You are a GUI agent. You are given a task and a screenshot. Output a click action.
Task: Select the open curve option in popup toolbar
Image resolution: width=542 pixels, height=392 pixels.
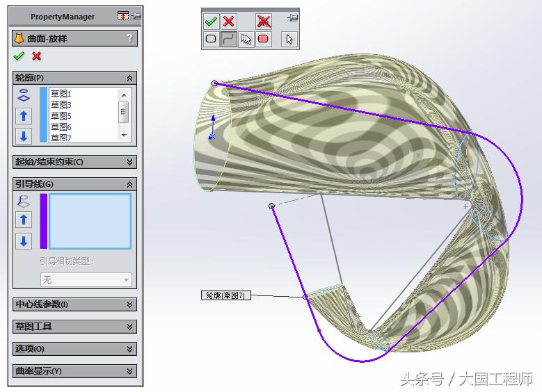[x=228, y=39]
